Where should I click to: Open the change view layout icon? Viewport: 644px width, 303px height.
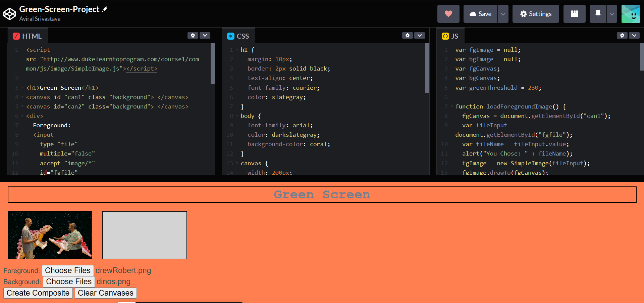click(x=574, y=14)
